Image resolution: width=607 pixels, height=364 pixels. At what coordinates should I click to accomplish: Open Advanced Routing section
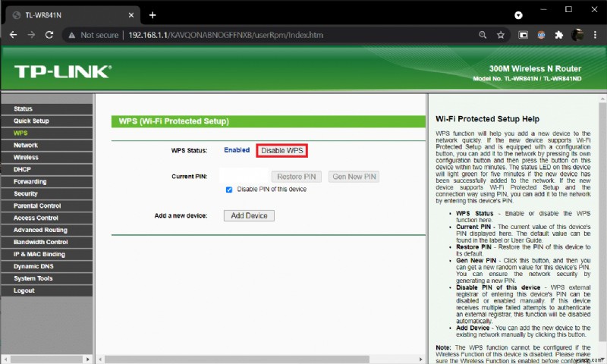47,230
